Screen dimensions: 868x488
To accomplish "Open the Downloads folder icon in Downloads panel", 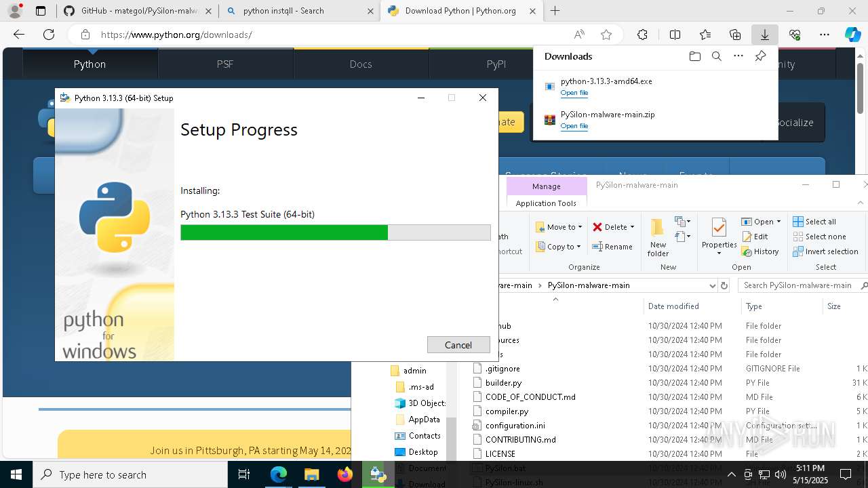I will point(694,56).
